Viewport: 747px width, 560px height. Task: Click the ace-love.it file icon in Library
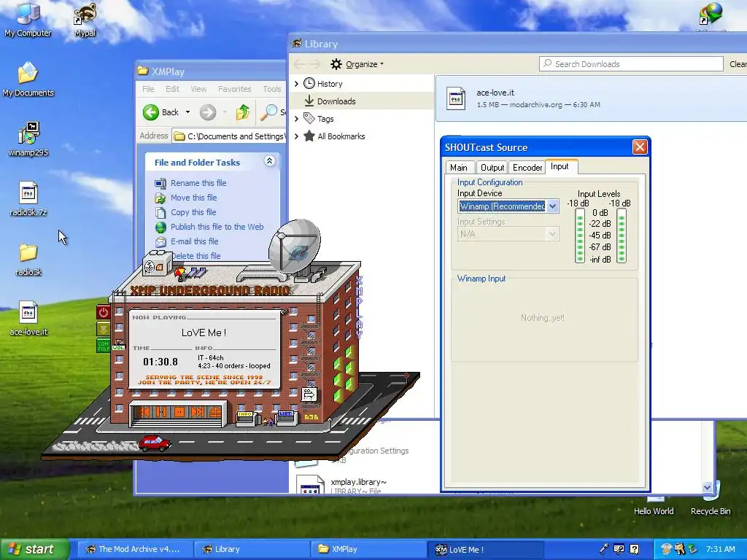[456, 98]
